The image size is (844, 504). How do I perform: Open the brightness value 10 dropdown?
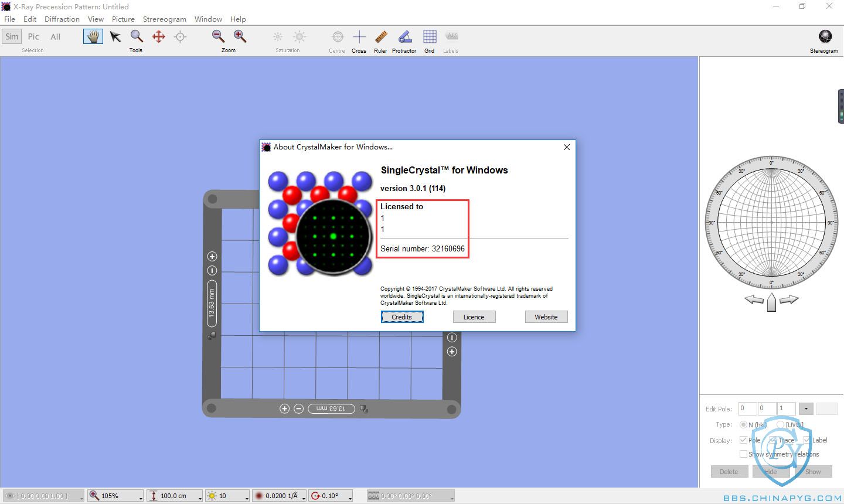tap(227, 496)
